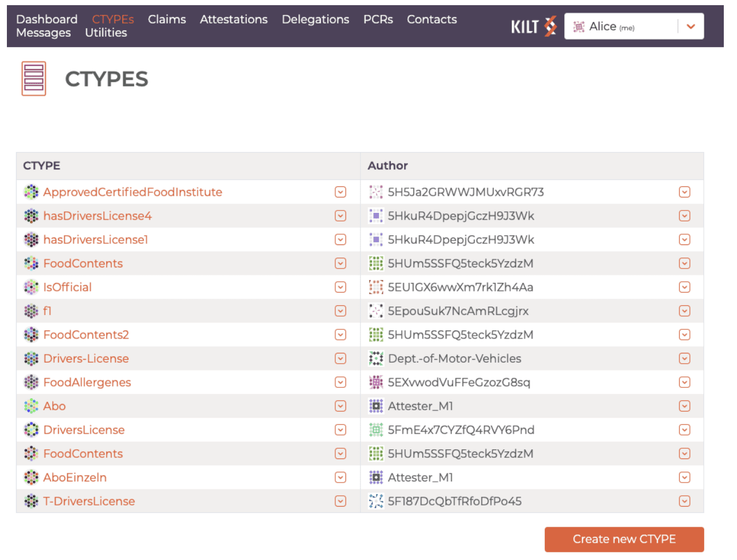Open dropdown for author 5F187DcQbTfRfoDfPo45
Image resolution: width=737 pixels, height=560 pixels.
(x=684, y=501)
